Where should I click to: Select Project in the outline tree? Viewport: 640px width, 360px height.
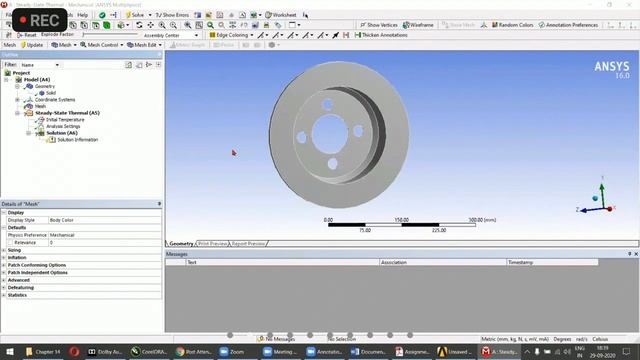pos(21,73)
